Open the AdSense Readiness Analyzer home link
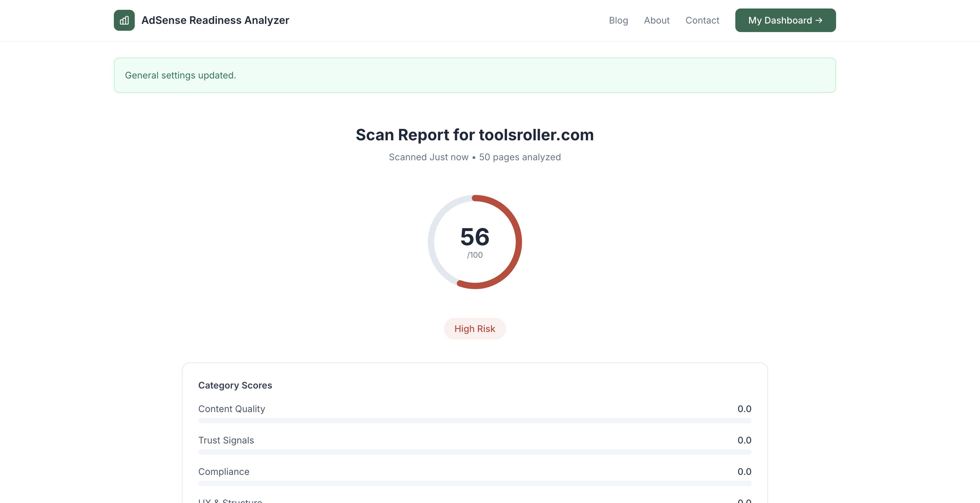Viewport: 980px width, 503px height. [215, 20]
